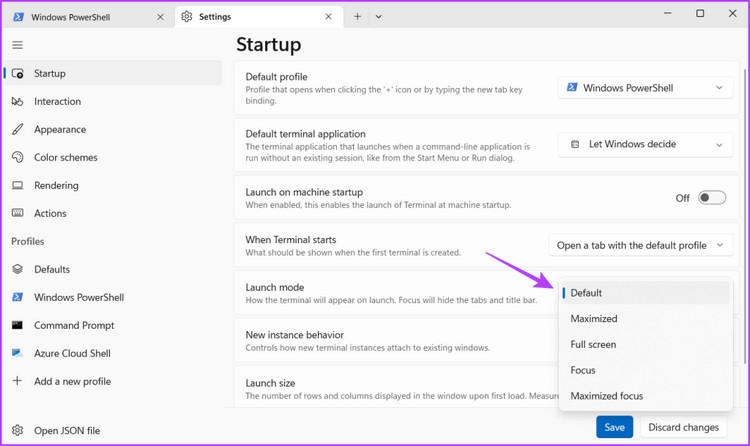Image resolution: width=750 pixels, height=446 pixels.
Task: Select Default launch mode option
Action: pyautogui.click(x=645, y=293)
